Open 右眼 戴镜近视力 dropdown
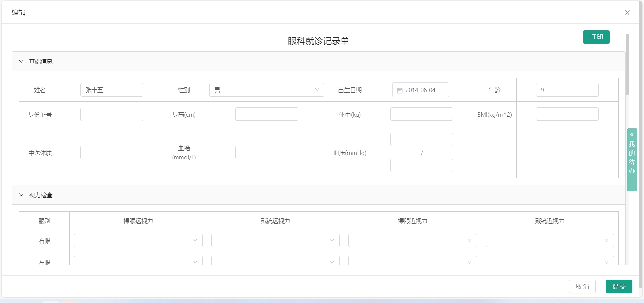Image resolution: width=644 pixels, height=303 pixels. pyautogui.click(x=550, y=240)
